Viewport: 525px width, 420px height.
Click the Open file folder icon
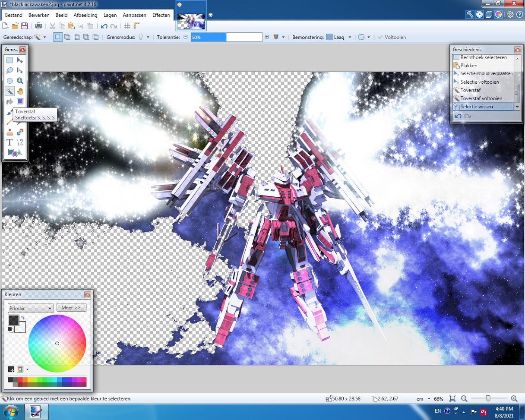(15, 26)
